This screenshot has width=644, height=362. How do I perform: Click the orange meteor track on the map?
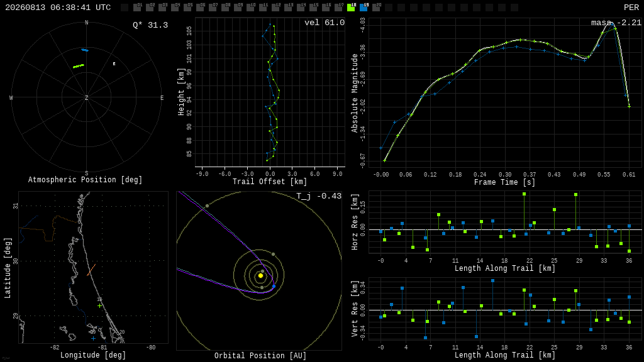[x=91, y=270]
